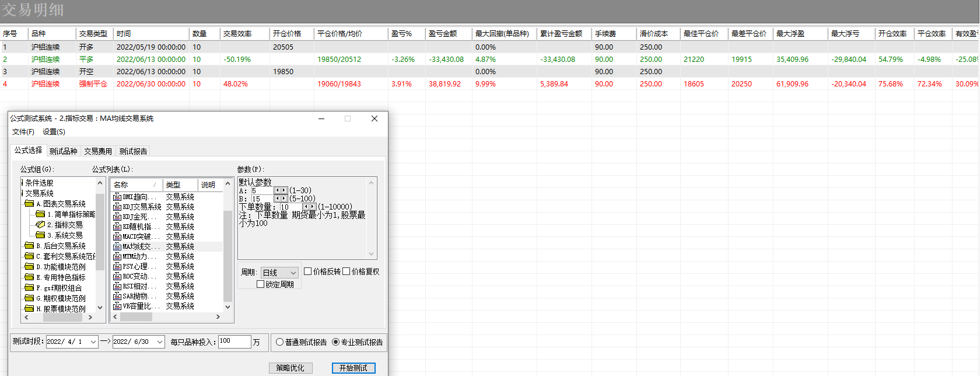Select the RSI相对 formula icon
This screenshot has height=376, width=980.
coord(117,286)
